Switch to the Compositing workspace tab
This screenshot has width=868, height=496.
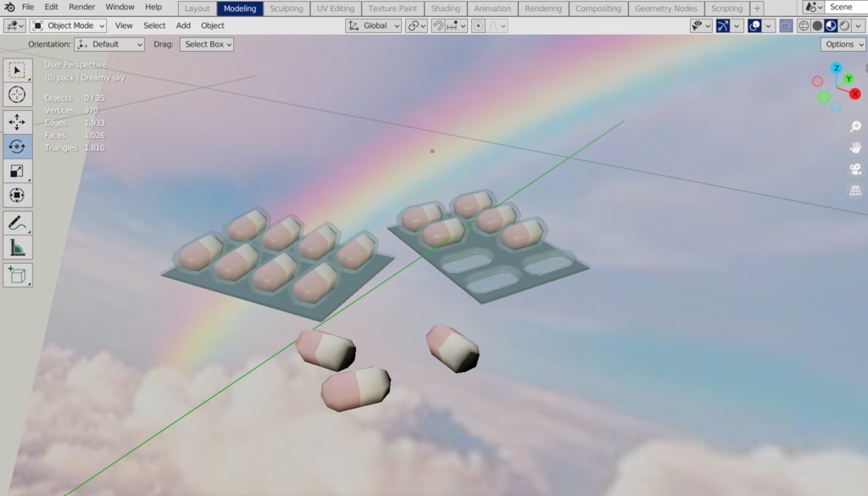598,8
